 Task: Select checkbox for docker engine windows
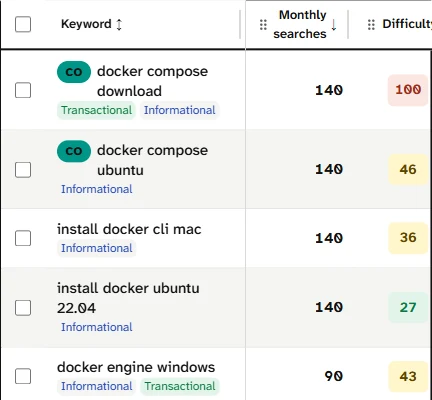pos(23,376)
